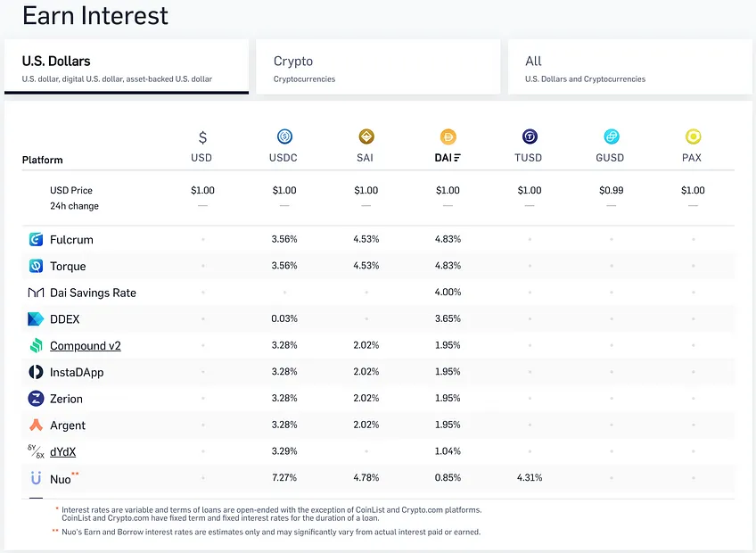Switch to the All tab

pos(630,67)
